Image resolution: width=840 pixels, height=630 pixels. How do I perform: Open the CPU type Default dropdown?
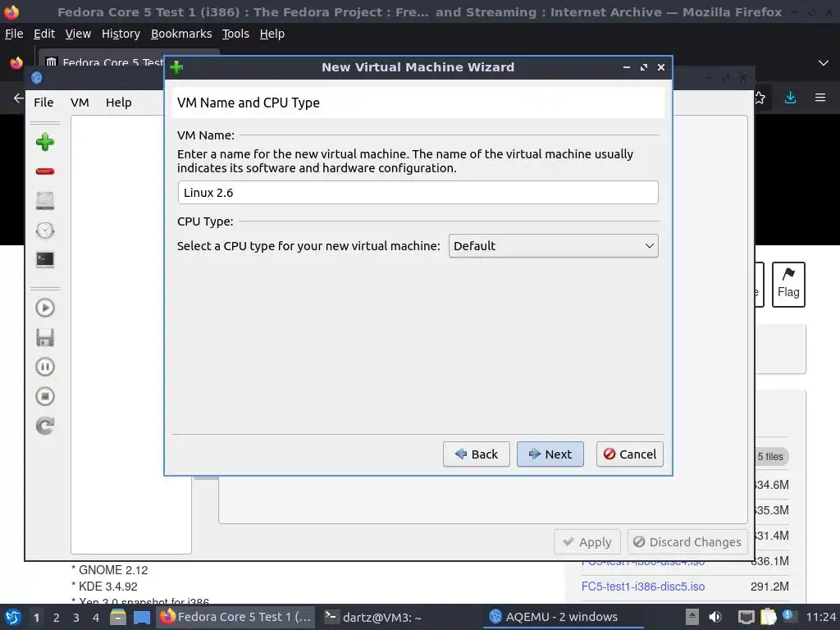point(554,246)
